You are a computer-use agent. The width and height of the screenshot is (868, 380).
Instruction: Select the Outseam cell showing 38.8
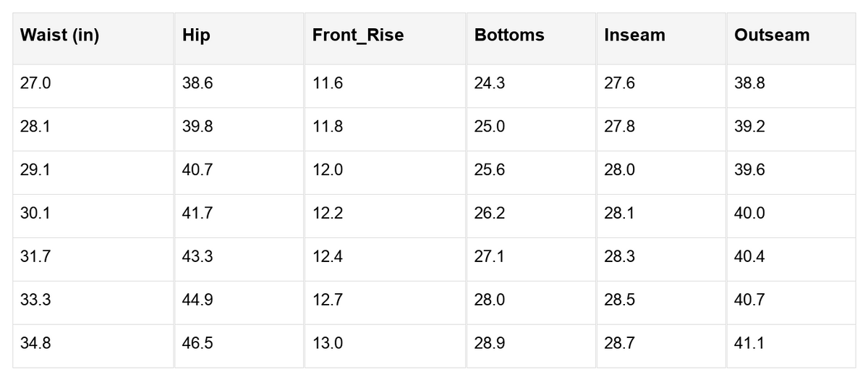tap(791, 85)
